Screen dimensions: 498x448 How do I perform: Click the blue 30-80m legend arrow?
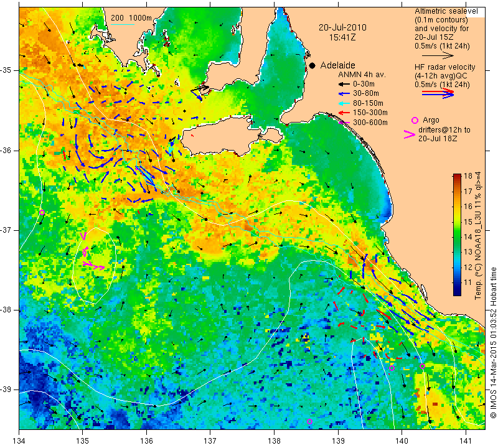tap(344, 94)
